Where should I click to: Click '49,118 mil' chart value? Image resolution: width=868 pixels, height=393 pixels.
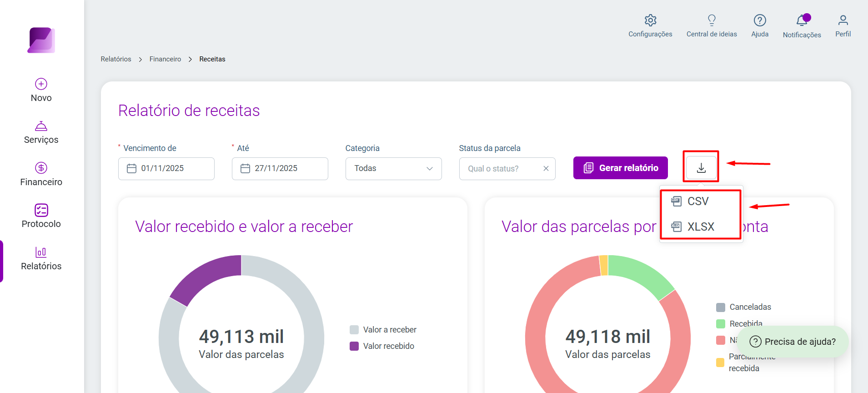pos(608,337)
